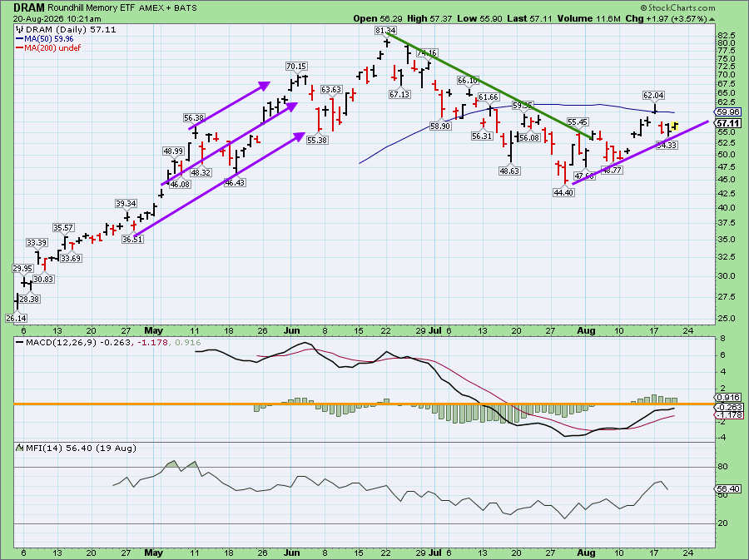Click the 57.11 last price axis tag
749x560 pixels.
728,123
